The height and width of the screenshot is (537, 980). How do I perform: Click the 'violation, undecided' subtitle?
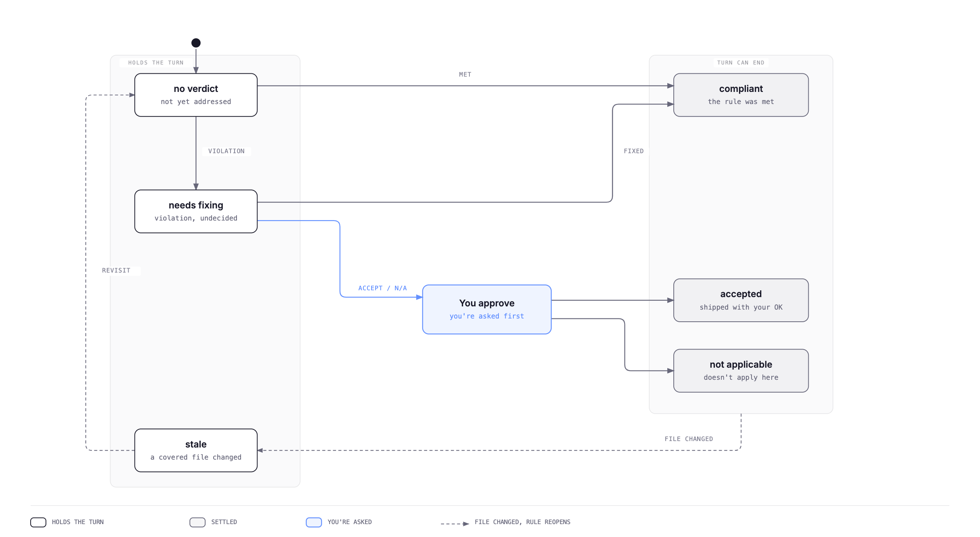(x=196, y=218)
